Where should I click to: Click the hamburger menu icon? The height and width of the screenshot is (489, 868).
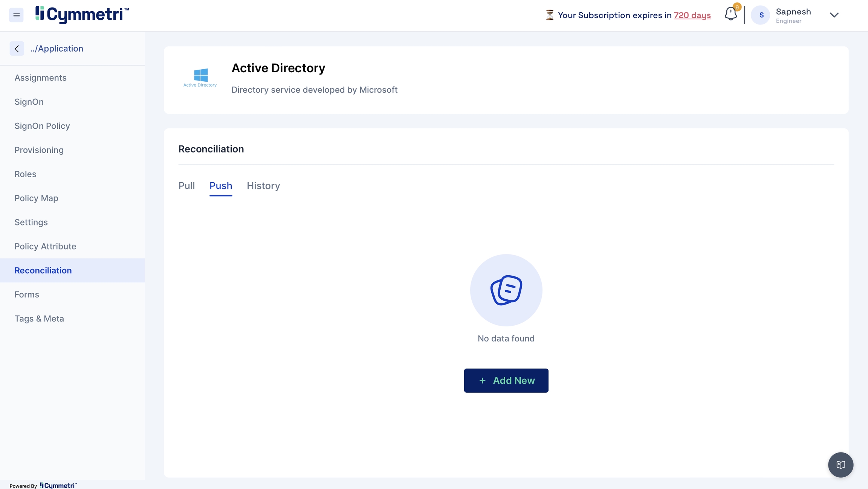16,15
